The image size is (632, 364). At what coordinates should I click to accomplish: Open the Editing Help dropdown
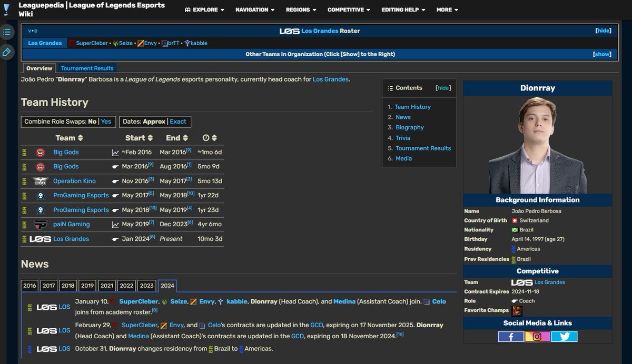pyautogui.click(x=403, y=9)
